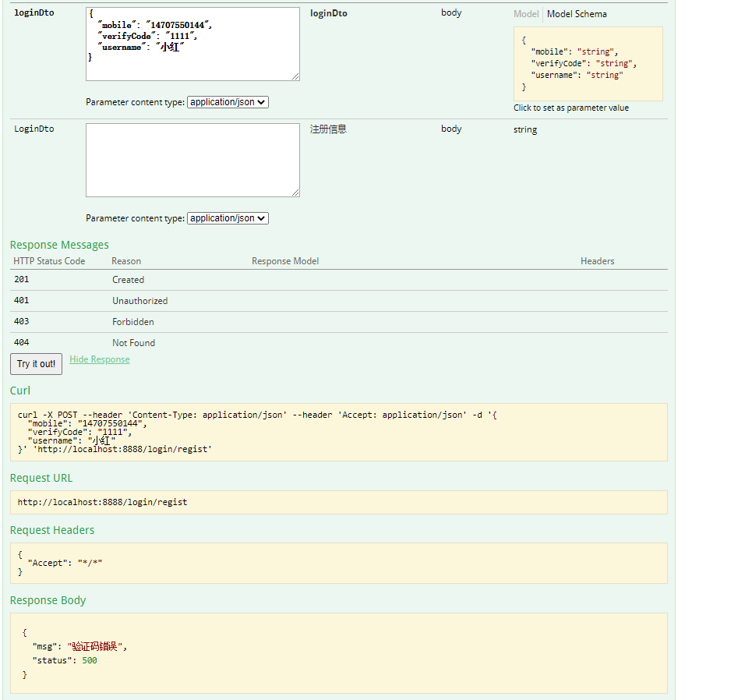The height and width of the screenshot is (700, 752).
Task: Click the 404 status code cell
Action: (22, 343)
